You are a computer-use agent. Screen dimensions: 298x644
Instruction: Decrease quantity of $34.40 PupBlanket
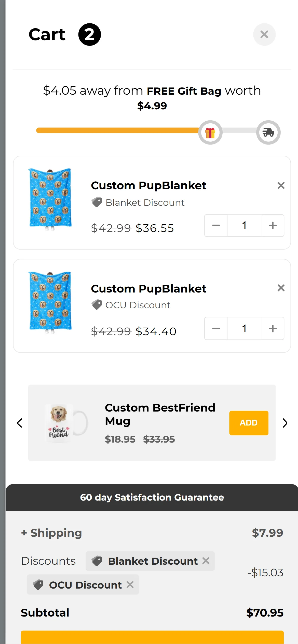(216, 328)
